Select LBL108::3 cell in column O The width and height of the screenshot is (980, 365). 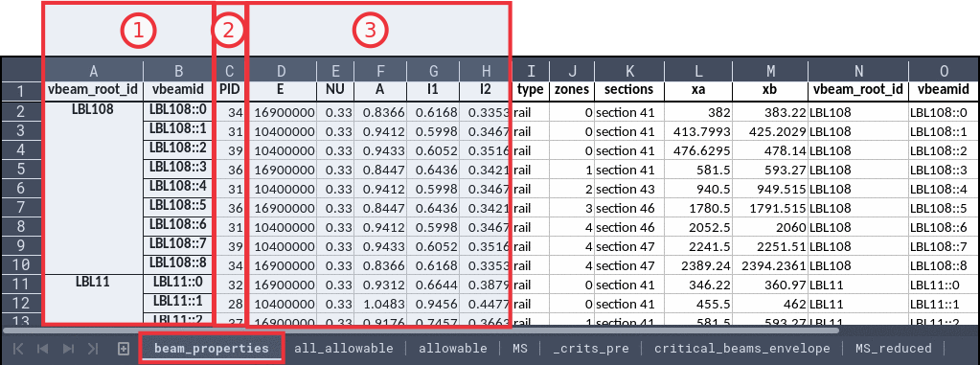coord(945,170)
